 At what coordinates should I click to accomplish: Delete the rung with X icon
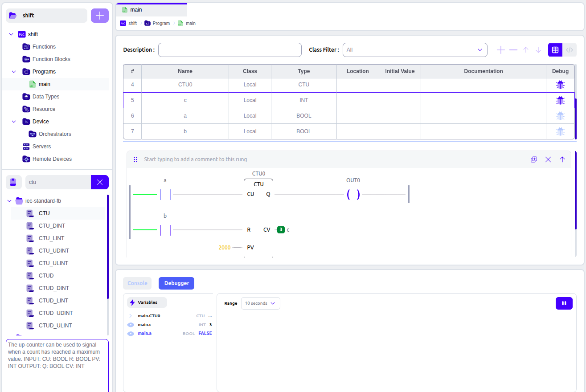click(x=548, y=159)
